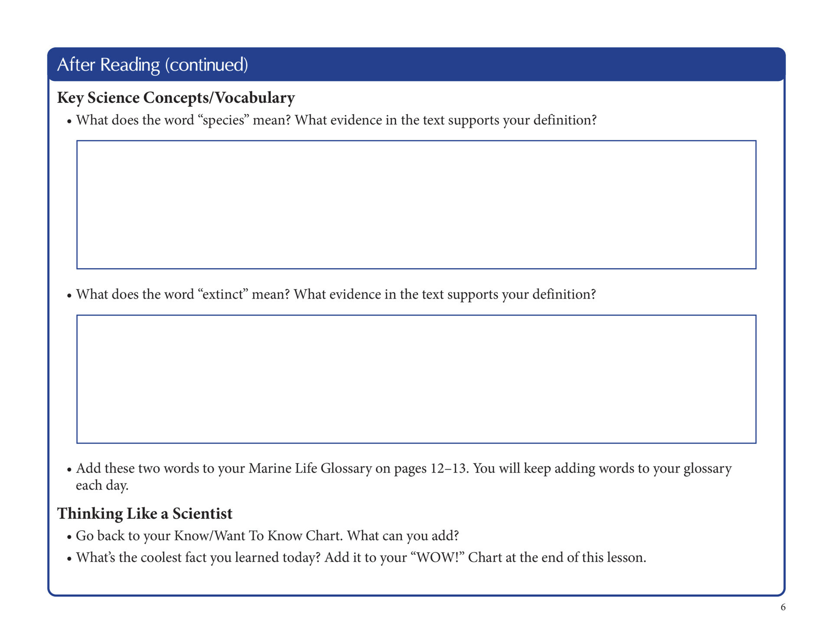Screen dimensions: 833x644
Task: Click the page number 6 at bottom right
Action: pyautogui.click(x=783, y=607)
